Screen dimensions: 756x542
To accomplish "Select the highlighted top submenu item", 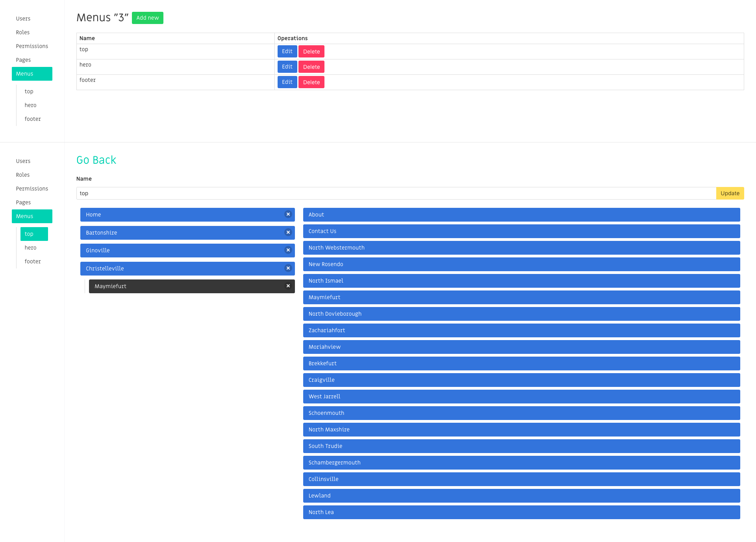I will tap(34, 234).
